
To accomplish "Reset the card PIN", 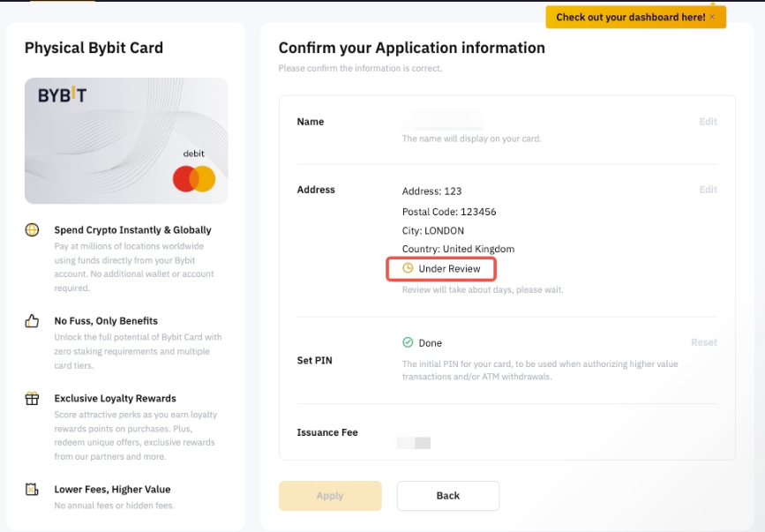I will 703,342.
